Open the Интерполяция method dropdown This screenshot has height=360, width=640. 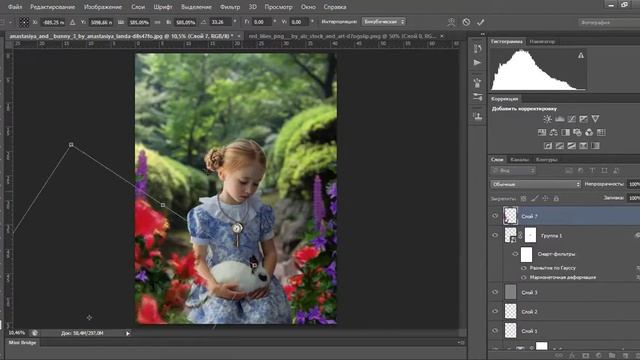[384, 22]
